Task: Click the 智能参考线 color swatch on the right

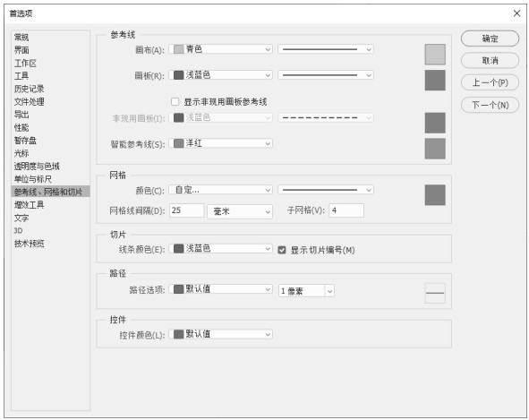Action: pyautogui.click(x=435, y=149)
